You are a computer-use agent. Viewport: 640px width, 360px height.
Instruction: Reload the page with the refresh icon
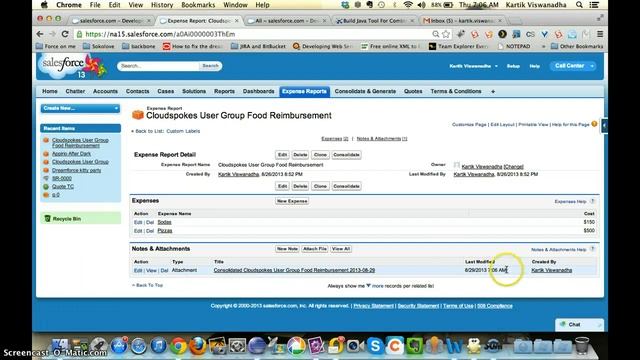[x=65, y=34]
